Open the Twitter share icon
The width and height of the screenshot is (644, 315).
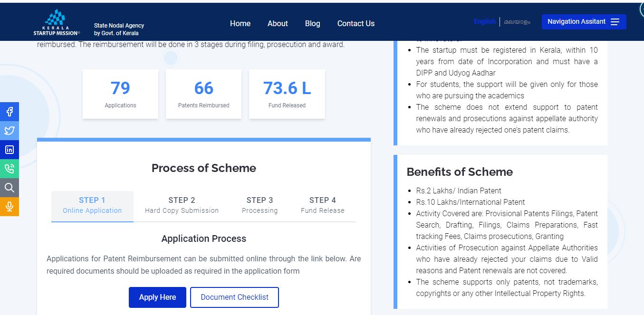(10, 131)
